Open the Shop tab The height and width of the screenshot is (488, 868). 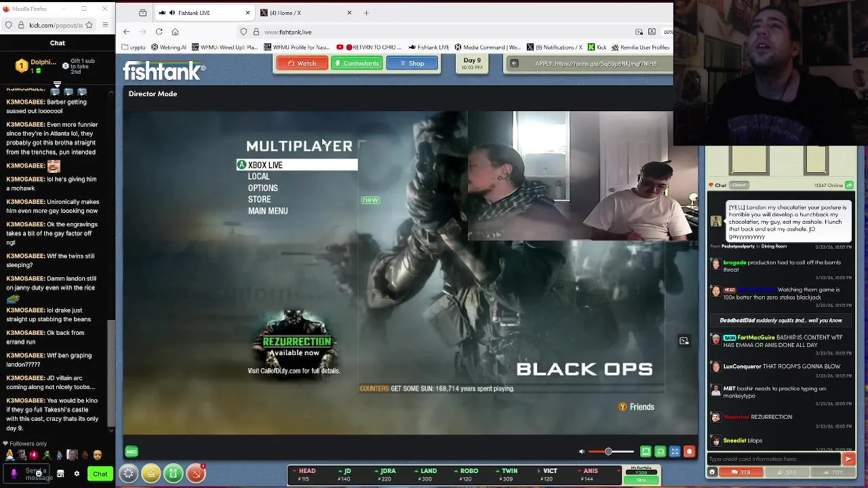(412, 63)
